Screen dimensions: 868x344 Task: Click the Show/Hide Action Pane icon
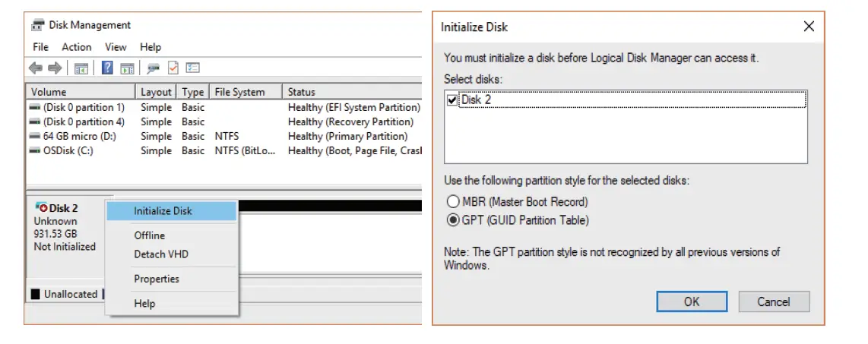(127, 68)
